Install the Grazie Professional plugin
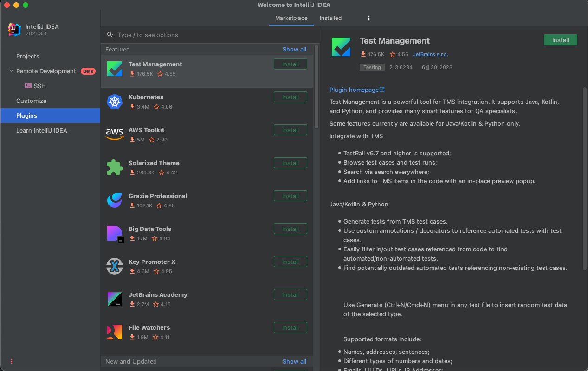Image resolution: width=588 pixels, height=371 pixels. click(291, 196)
